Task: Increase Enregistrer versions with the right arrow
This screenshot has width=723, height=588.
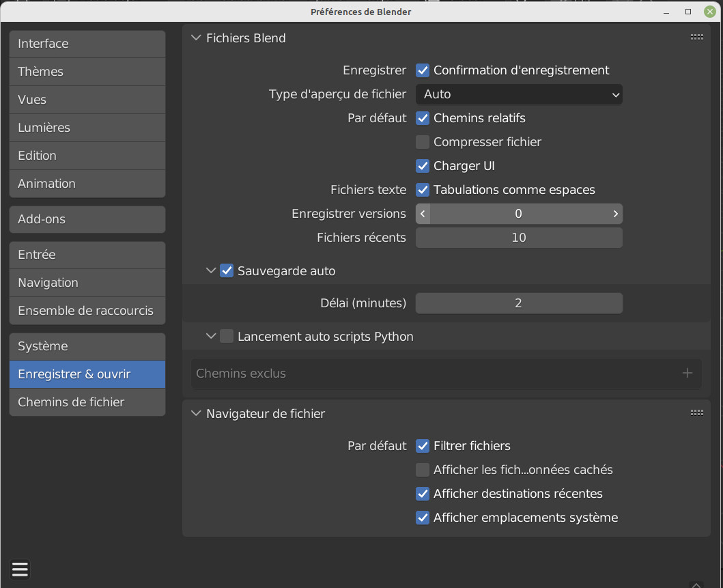Action: (x=615, y=214)
